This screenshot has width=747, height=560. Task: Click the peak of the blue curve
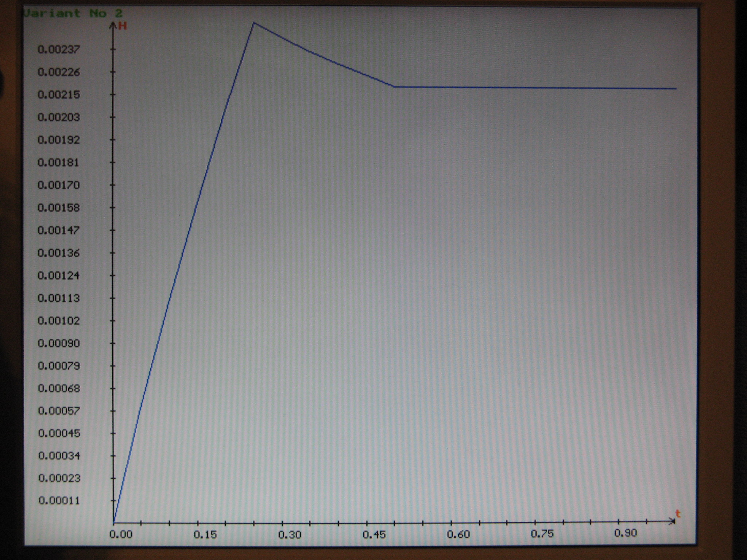click(254, 23)
